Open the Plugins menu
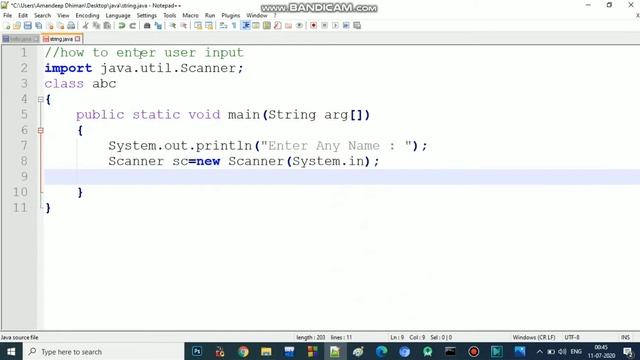This screenshot has width=640, height=360. [x=231, y=16]
